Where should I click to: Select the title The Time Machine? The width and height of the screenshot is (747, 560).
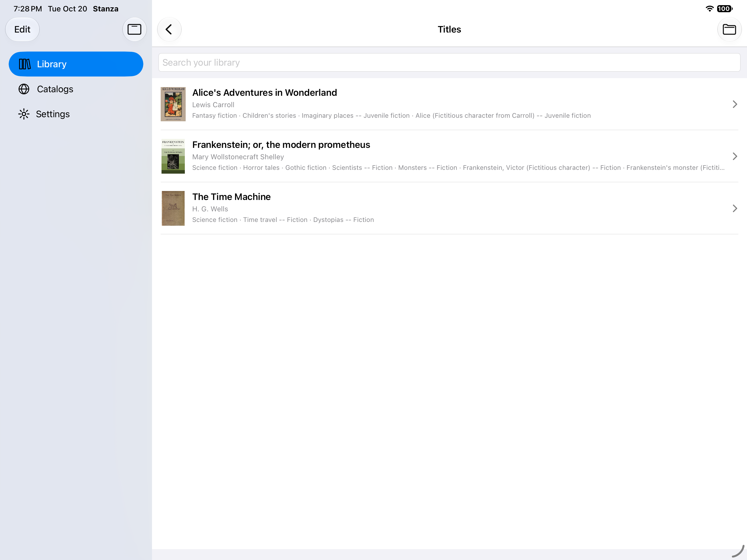[231, 197]
